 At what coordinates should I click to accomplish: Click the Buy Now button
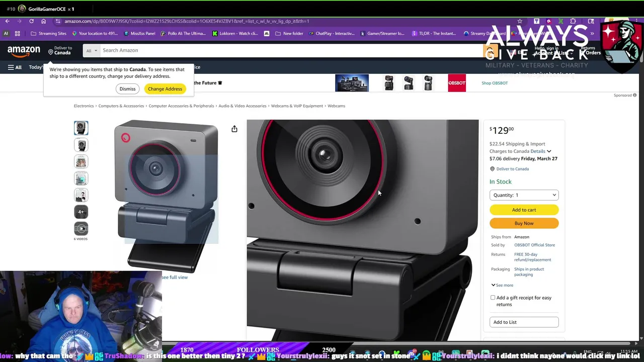pos(524,223)
